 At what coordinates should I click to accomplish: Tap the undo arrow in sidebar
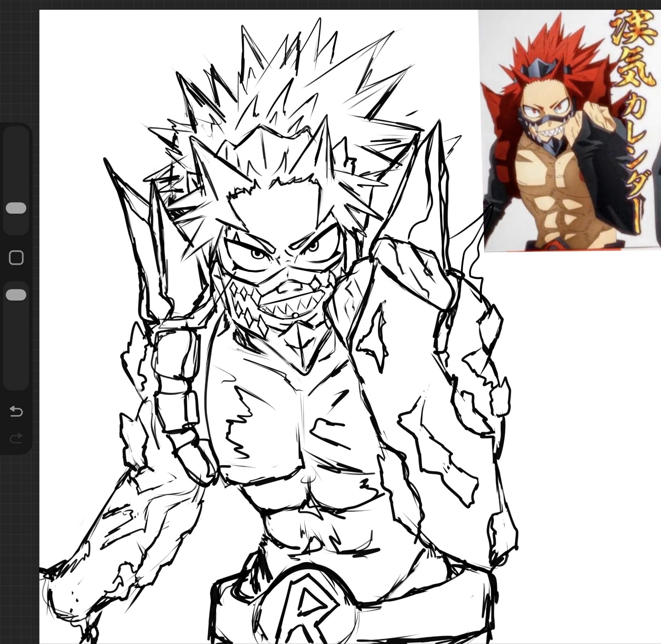point(16,411)
